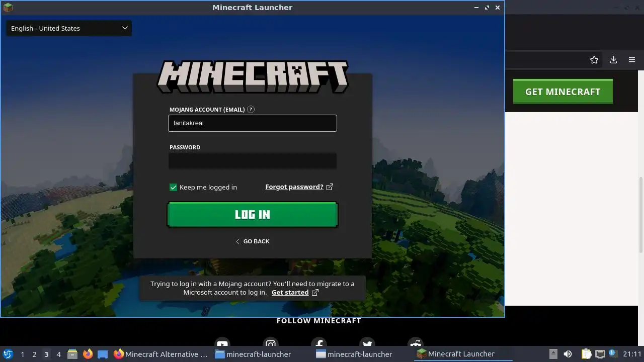Open the Forgot password link
Viewport: 644px width, 362px height.
(294, 187)
